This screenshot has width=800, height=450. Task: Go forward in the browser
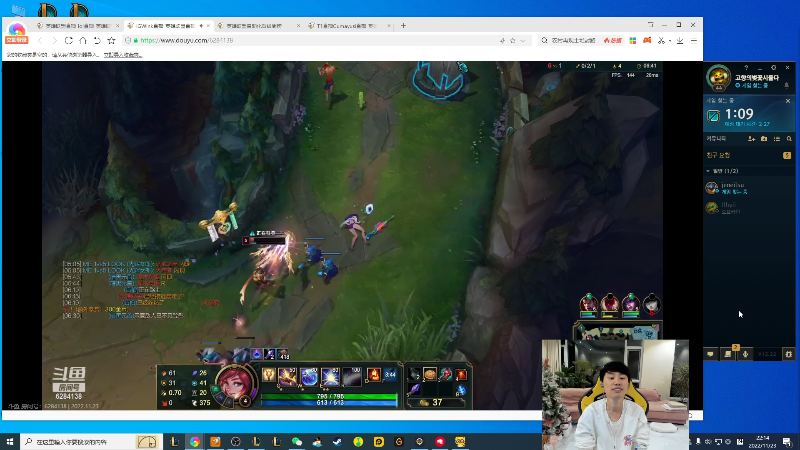[x=54, y=40]
